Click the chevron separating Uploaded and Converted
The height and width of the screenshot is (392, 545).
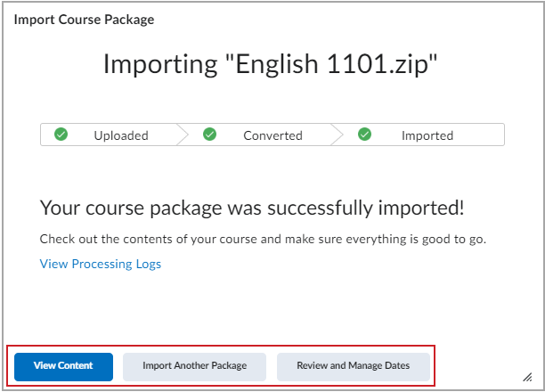tap(183, 135)
